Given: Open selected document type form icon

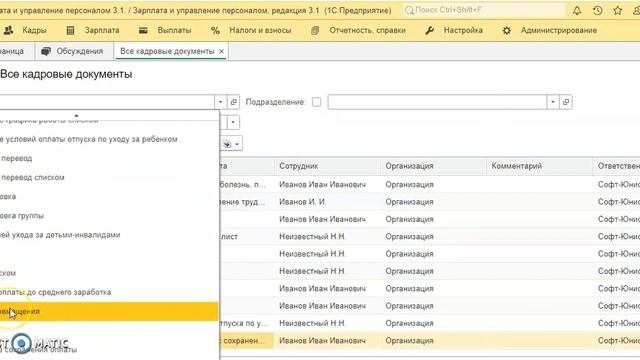Looking at the screenshot, I should pos(233,102).
